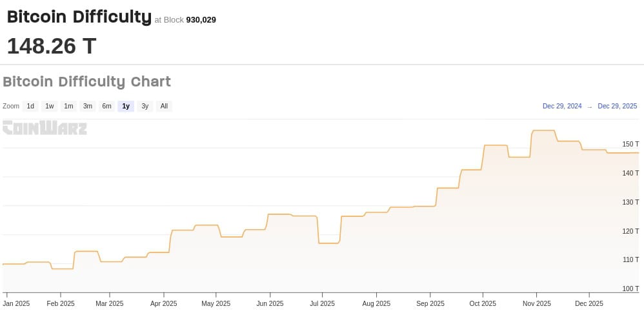Select the 1d zoom range button
The width and height of the screenshot is (644, 315).
(x=30, y=106)
